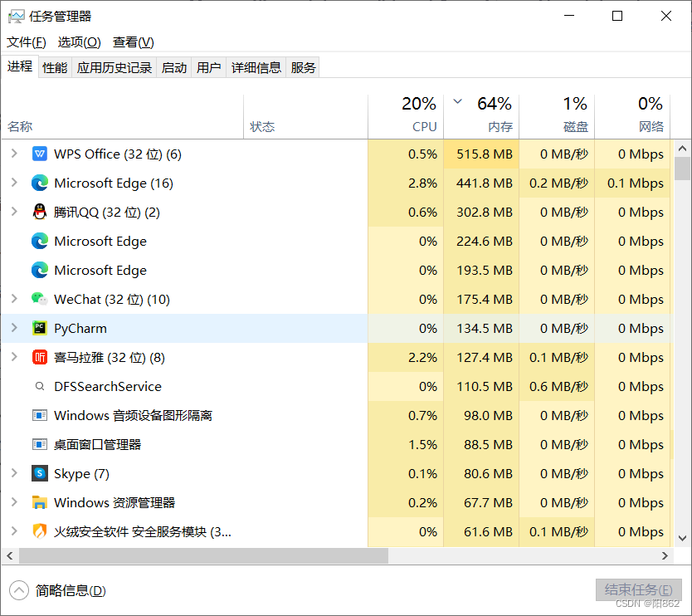This screenshot has height=616, width=692.
Task: Click the Microsoft Edge process icon
Action: pyautogui.click(x=40, y=183)
